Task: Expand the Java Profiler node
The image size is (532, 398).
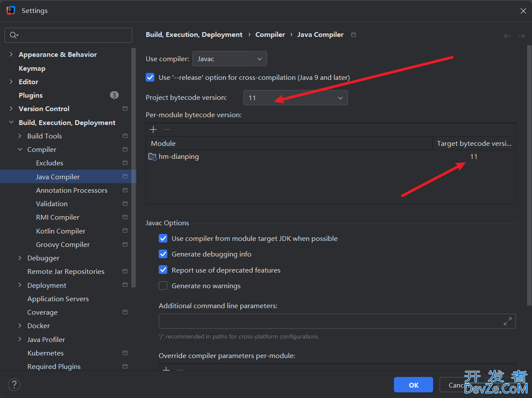Action: coord(20,339)
